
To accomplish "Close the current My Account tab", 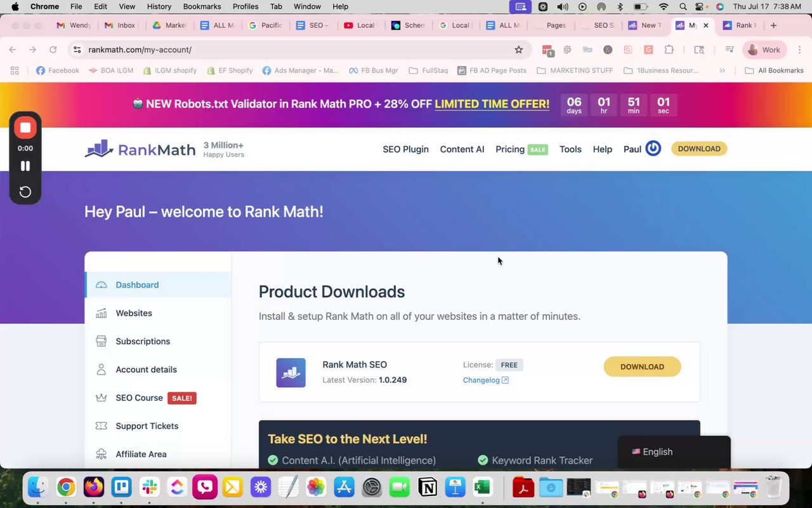I will [705, 25].
